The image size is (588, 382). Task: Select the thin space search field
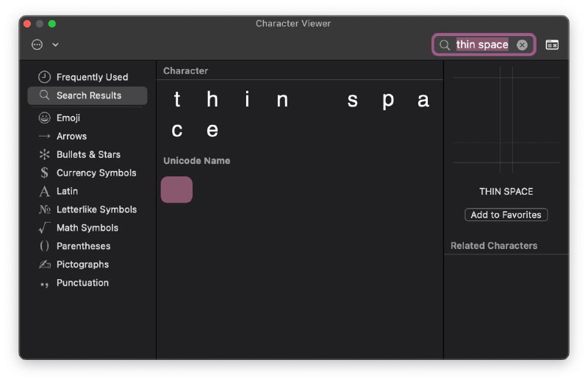click(484, 45)
